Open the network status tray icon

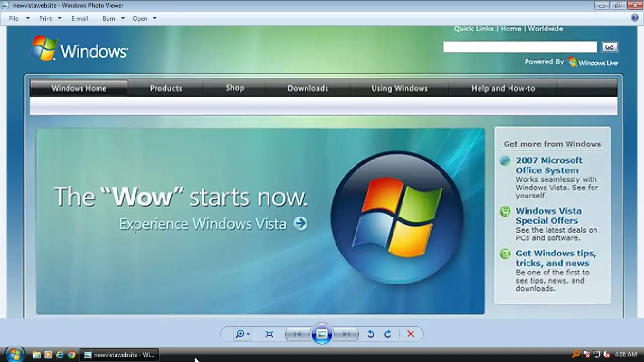point(596,354)
